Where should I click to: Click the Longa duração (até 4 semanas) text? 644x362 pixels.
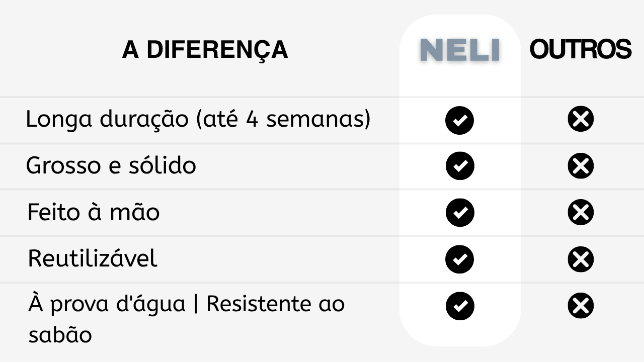[198, 120]
